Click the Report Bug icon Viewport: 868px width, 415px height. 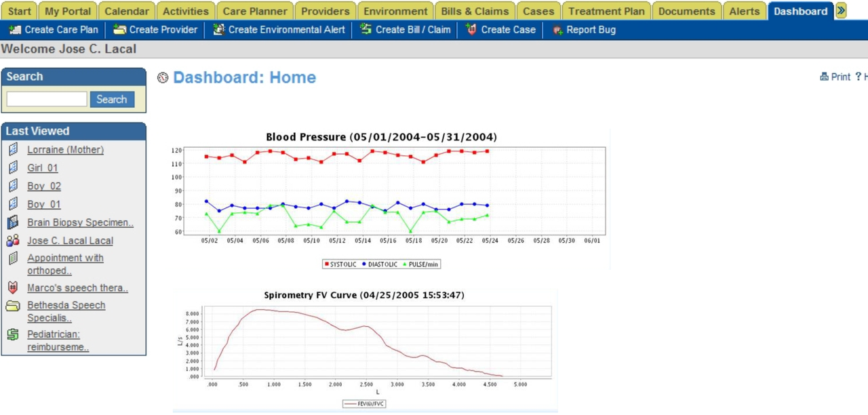pos(559,30)
